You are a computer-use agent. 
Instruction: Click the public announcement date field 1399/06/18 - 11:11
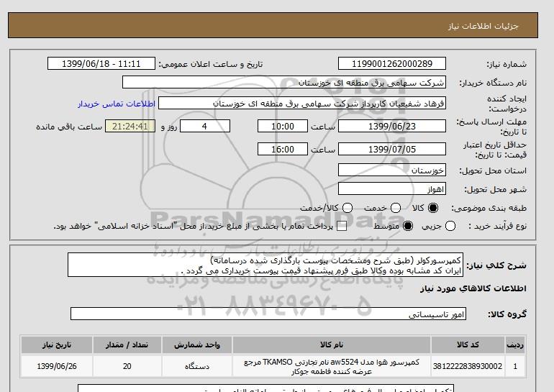(x=101, y=63)
